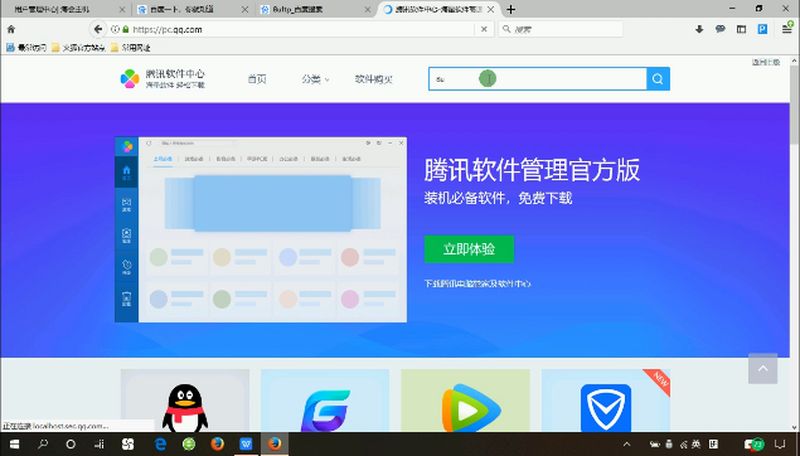Click the green globe browser taskbar icon

189,444
